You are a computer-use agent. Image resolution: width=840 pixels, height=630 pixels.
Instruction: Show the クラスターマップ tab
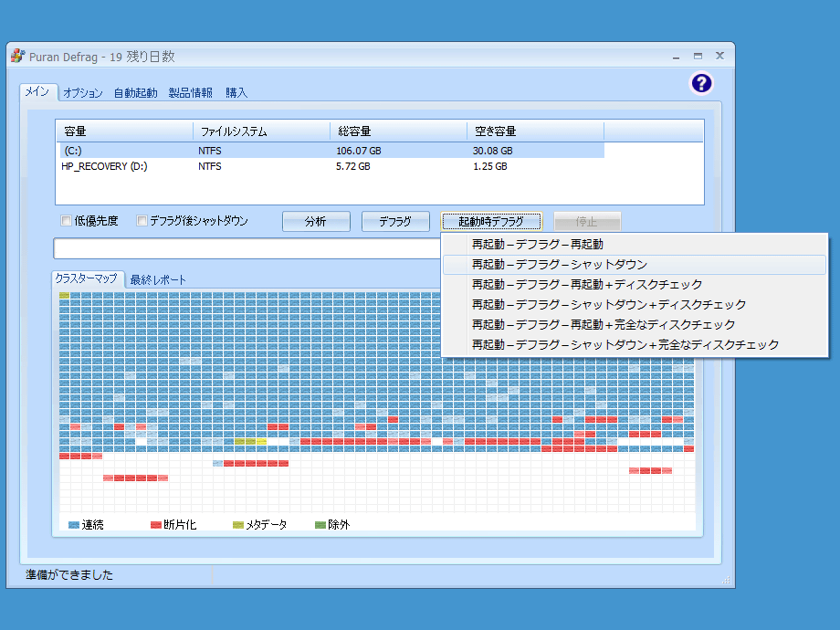(87, 278)
